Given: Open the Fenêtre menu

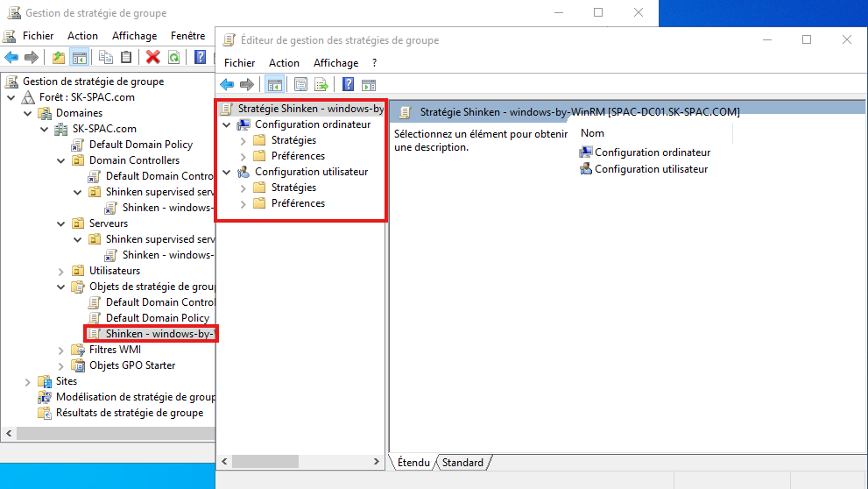Looking at the screenshot, I should click(x=187, y=36).
